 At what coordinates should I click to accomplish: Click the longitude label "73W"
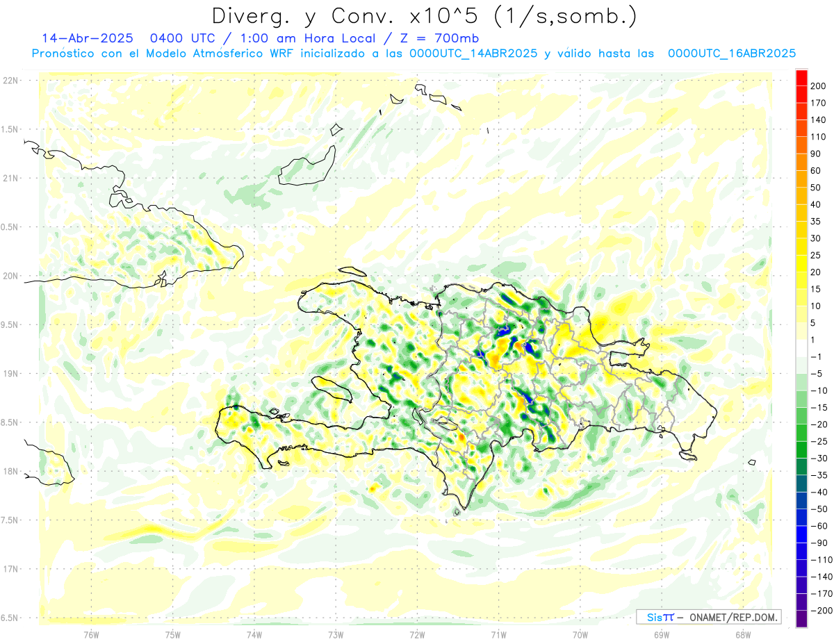(x=336, y=635)
